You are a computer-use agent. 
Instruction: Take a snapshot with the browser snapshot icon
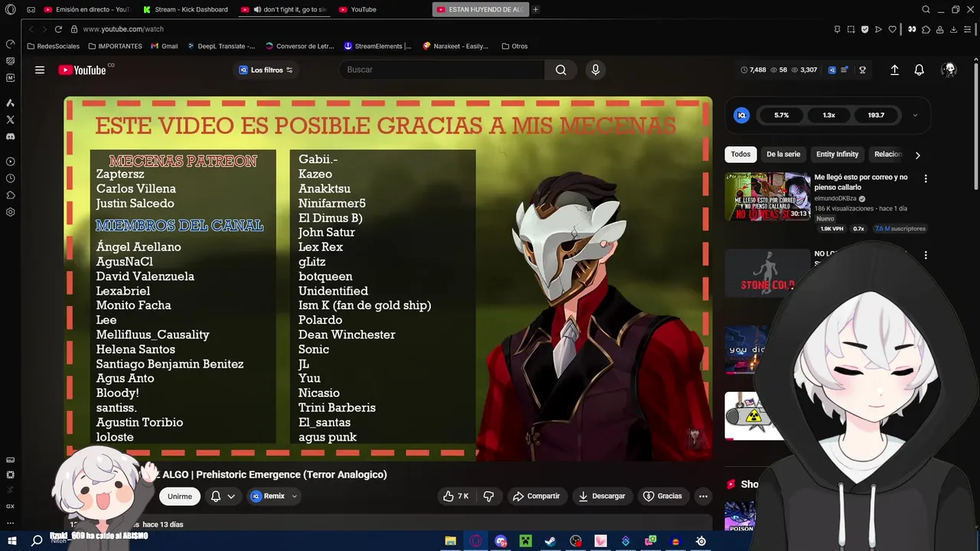pyautogui.click(x=851, y=29)
